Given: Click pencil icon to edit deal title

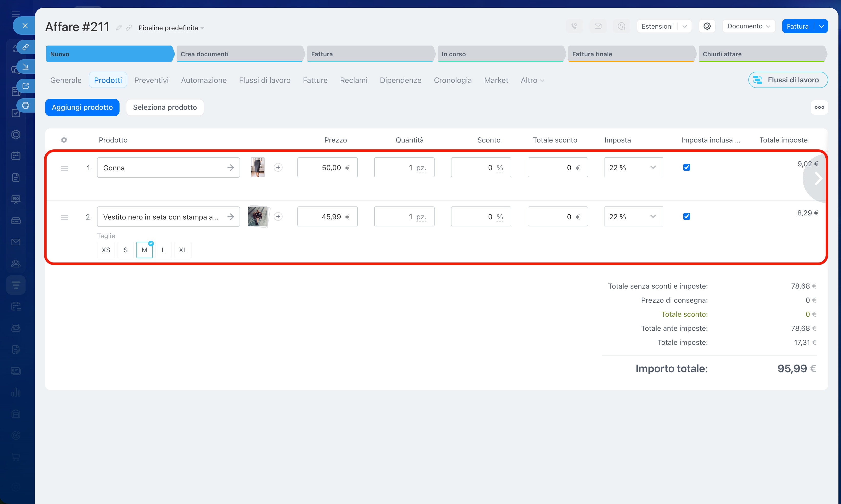Looking at the screenshot, I should tap(118, 28).
